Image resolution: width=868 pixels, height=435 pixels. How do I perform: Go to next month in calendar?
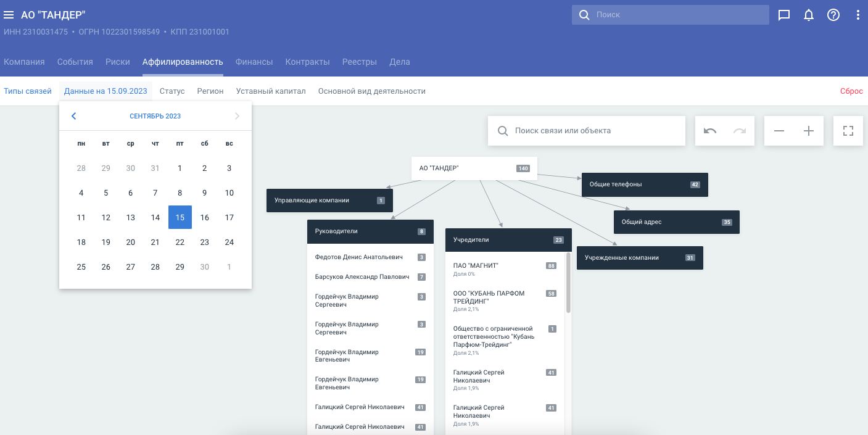(238, 116)
